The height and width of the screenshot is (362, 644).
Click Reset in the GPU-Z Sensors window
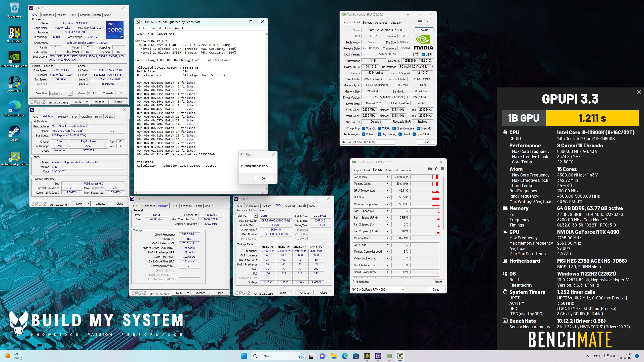tap(438, 282)
